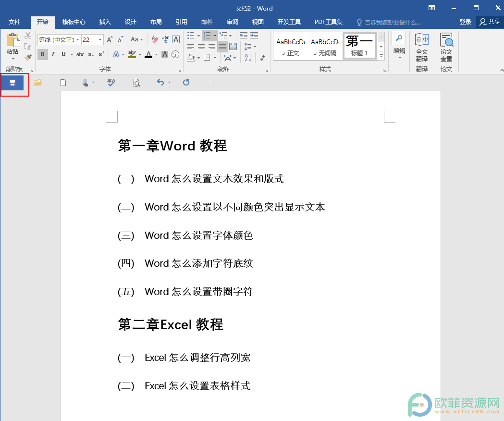This screenshot has height=421, width=504.
Task: Expand the numbering list dropdown arrow
Action: 215,36
